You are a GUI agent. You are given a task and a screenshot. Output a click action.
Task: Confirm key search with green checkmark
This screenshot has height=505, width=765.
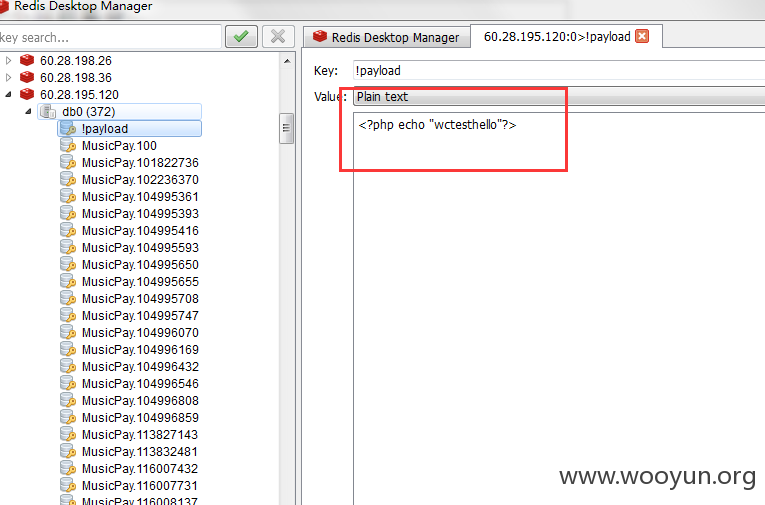(x=241, y=37)
